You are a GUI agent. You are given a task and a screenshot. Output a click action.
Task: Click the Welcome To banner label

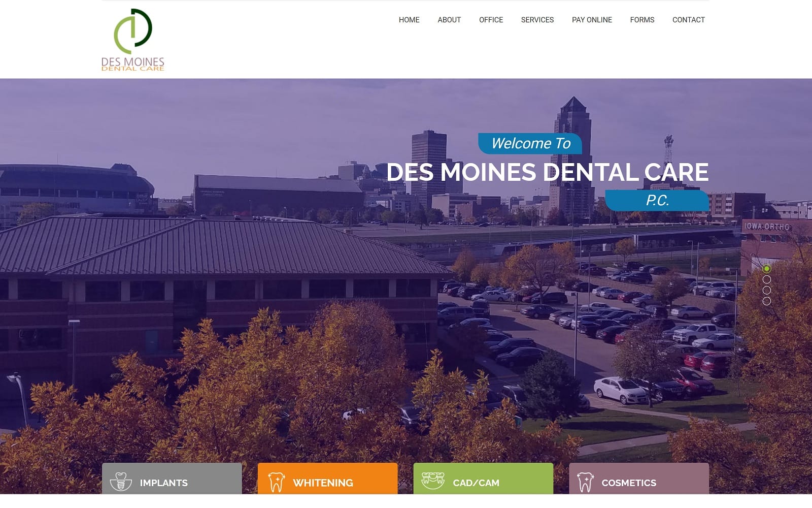[530, 144]
